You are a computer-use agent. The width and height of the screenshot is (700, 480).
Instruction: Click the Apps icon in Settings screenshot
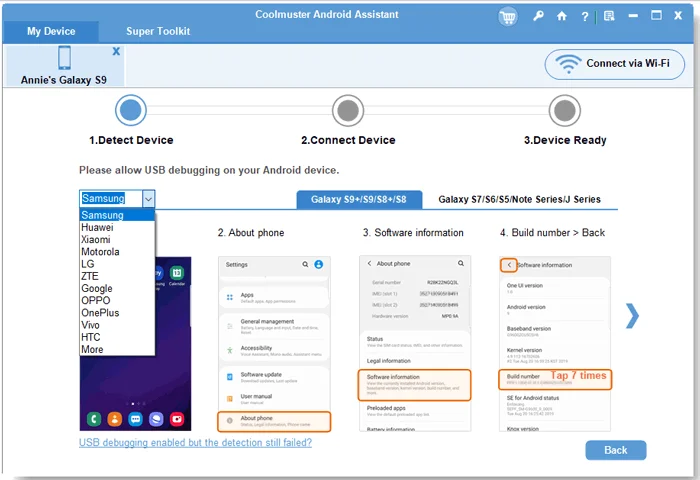click(229, 297)
